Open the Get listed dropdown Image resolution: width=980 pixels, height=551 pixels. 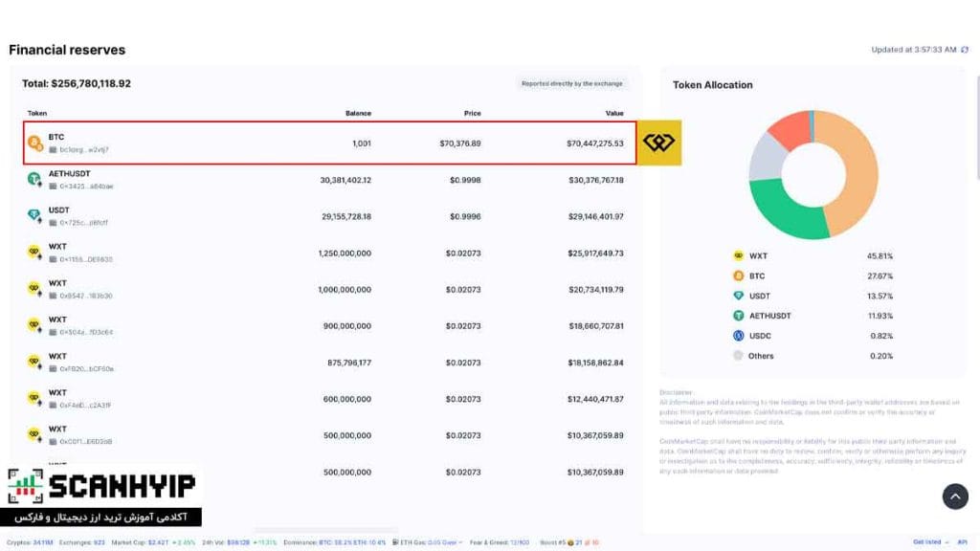coord(930,541)
